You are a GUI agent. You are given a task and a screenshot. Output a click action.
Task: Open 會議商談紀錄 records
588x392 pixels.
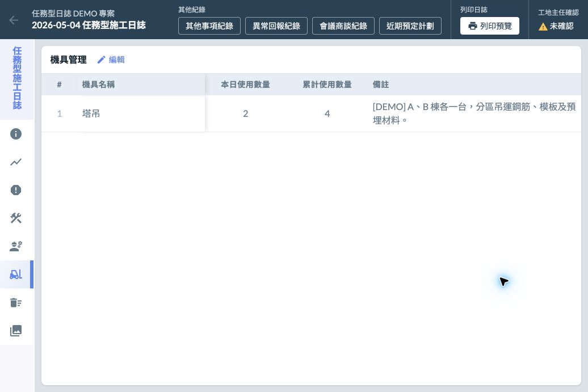tap(343, 26)
